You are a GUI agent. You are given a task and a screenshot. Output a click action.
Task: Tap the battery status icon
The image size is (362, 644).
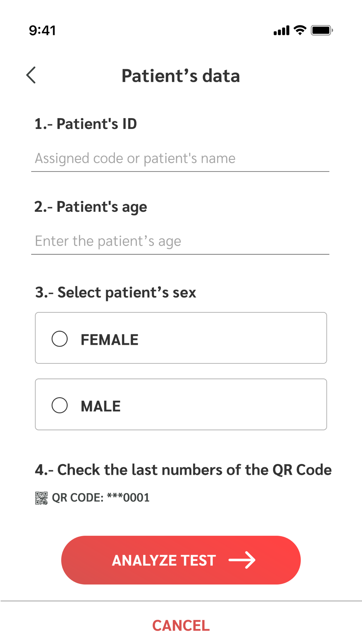pos(321,30)
